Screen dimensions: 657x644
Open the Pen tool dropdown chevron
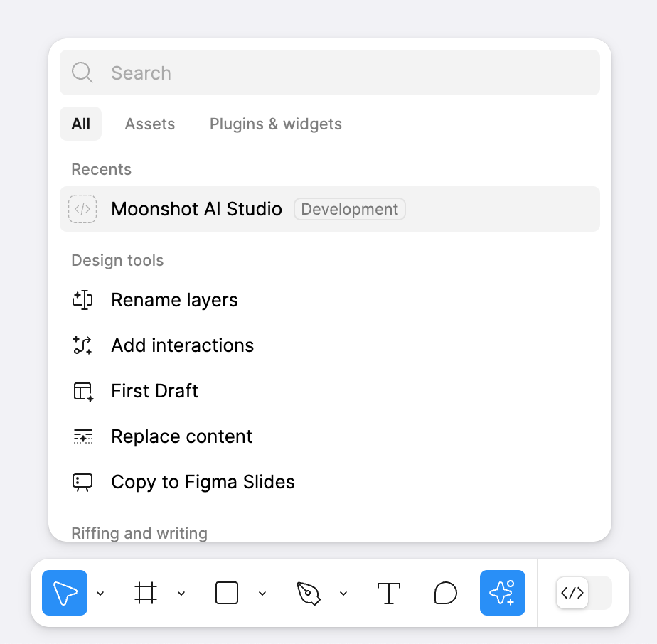click(343, 593)
